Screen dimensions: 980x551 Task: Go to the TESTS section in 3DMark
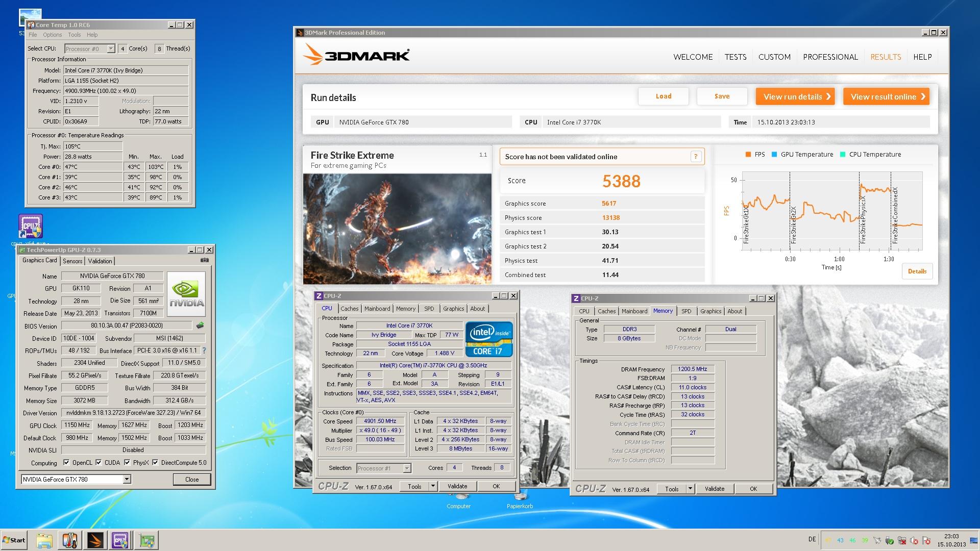pos(736,57)
